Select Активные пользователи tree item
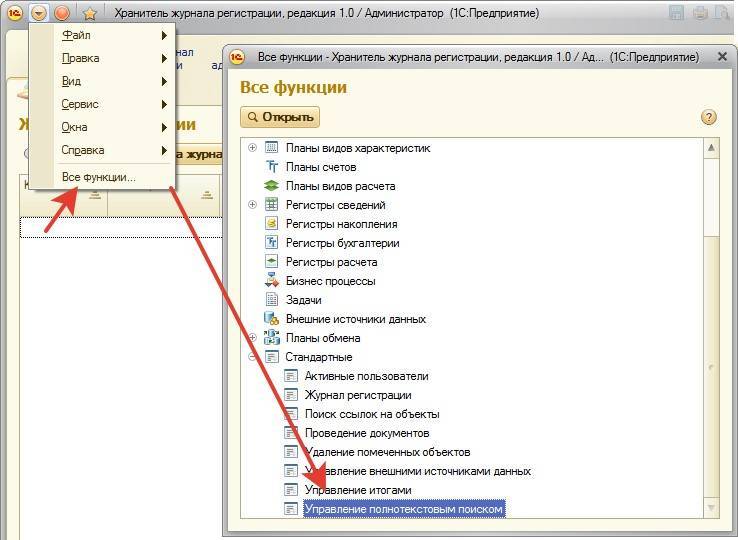The height and width of the screenshot is (540, 738). tap(366, 376)
